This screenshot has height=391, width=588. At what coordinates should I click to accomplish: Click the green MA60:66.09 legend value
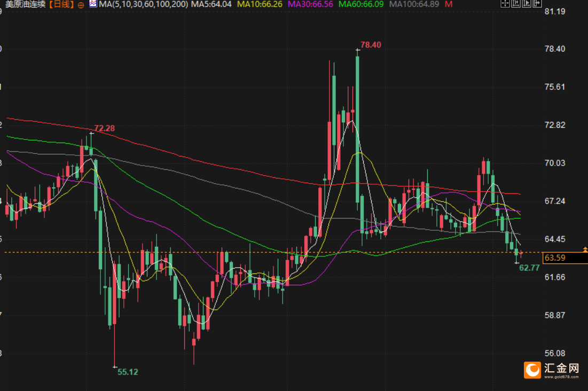361,4
